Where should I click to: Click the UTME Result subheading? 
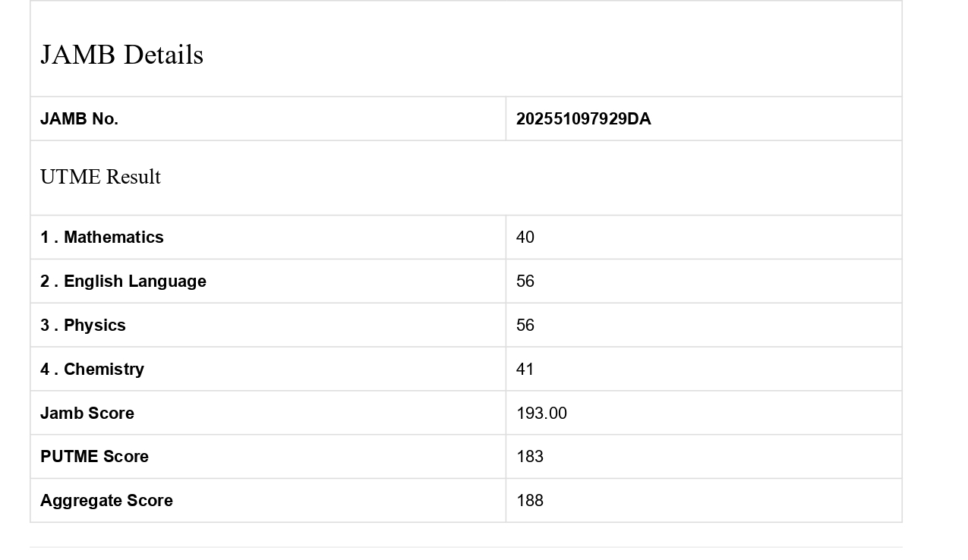(100, 177)
